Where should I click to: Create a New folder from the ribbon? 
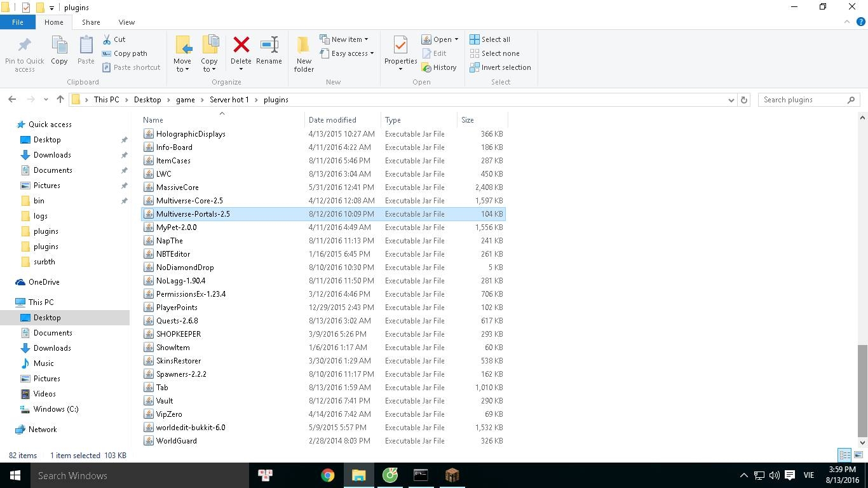304,53
